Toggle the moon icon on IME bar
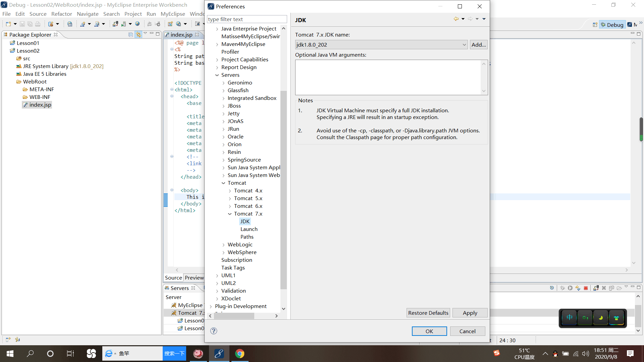The image size is (644, 362). tap(601, 317)
